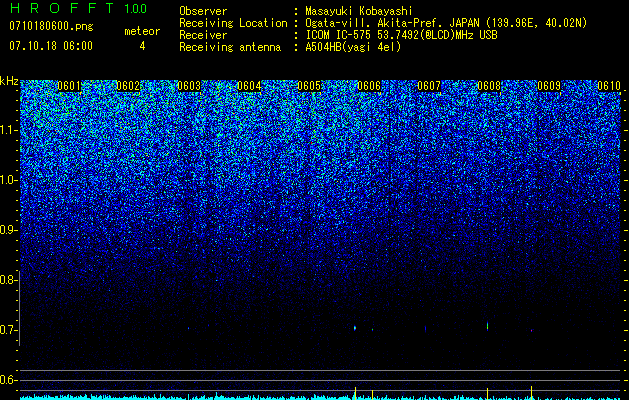Viewport: 629px width, 400px height.
Task: Click the 0610 time marker
Action: pyautogui.click(x=609, y=86)
